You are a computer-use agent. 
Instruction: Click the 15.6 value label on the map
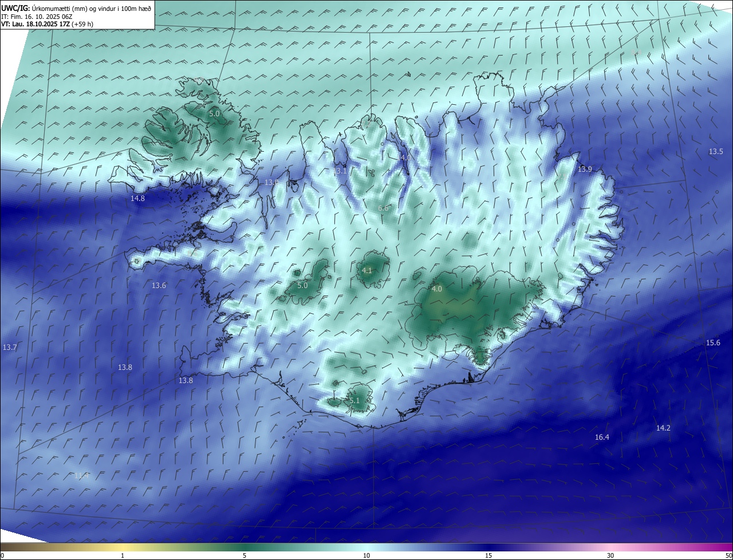point(713,342)
